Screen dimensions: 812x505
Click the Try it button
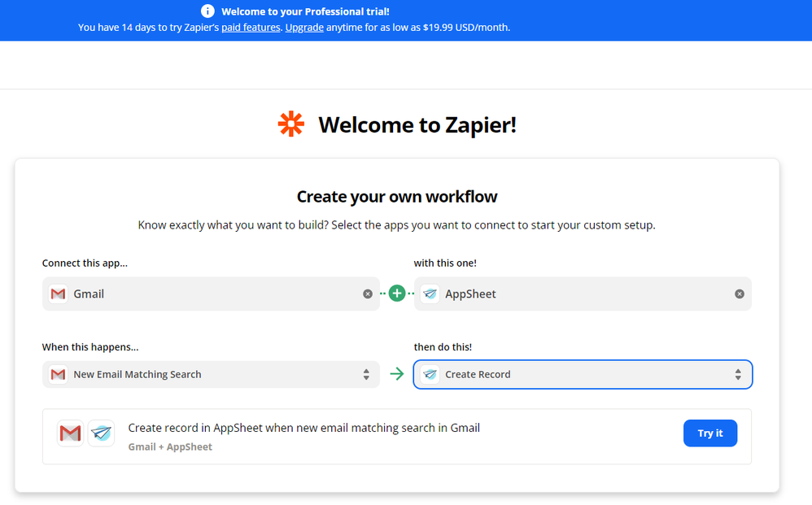[710, 433]
